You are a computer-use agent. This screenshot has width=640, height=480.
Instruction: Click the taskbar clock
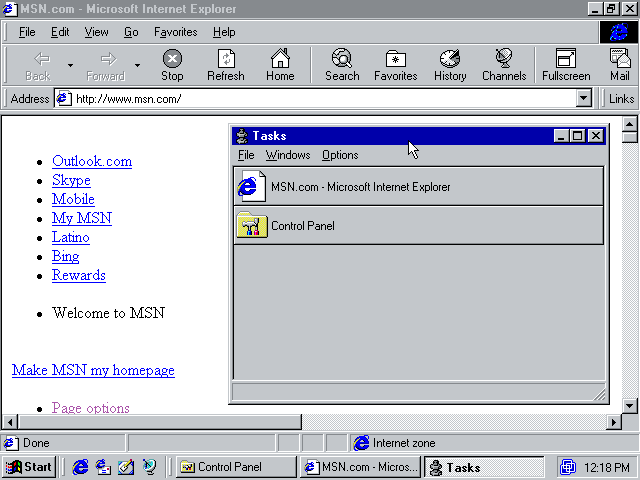(x=607, y=467)
